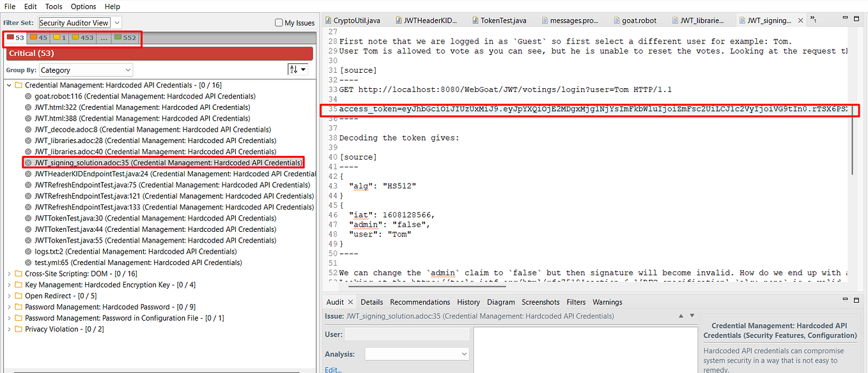Click the chevron revealing hidden editor tabs
This screenshot has height=373, width=868.
[x=812, y=19]
